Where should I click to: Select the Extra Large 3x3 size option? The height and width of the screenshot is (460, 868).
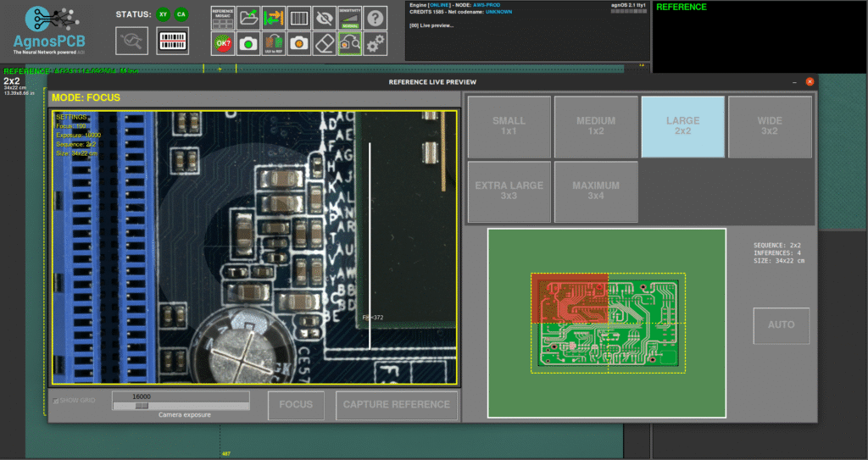(x=509, y=191)
